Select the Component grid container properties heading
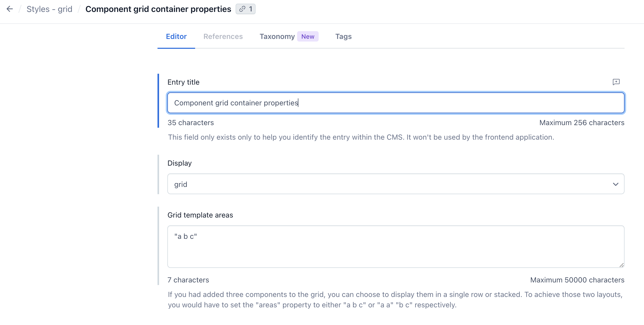 [158, 9]
